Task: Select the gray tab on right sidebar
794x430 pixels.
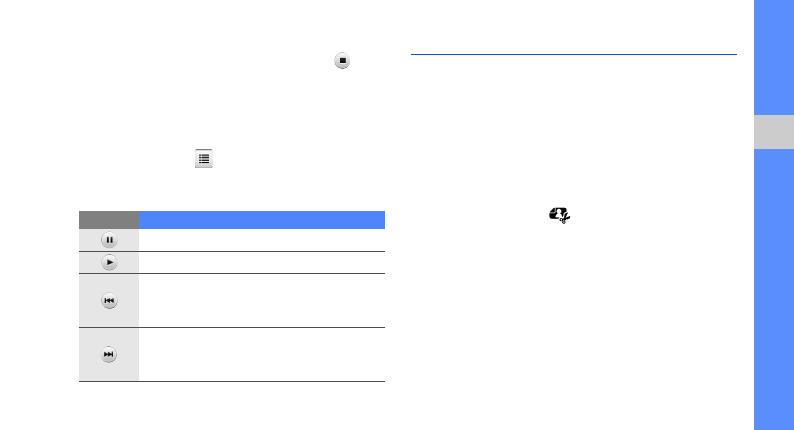Action: tap(774, 132)
